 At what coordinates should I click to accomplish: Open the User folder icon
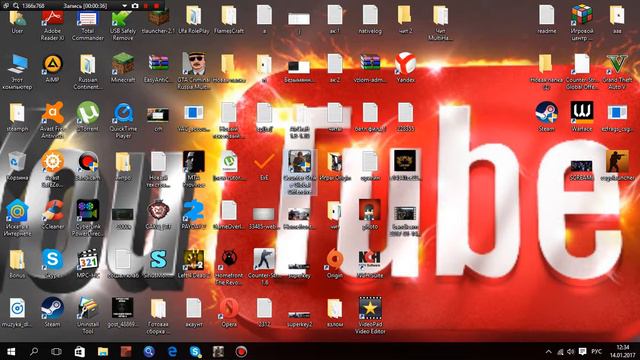click(17, 20)
